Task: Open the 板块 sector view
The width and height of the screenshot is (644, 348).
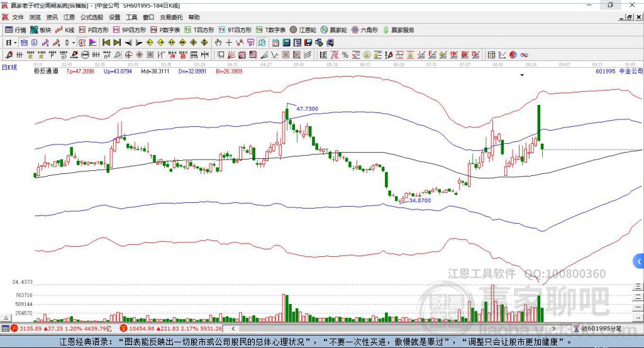Action: pos(40,30)
